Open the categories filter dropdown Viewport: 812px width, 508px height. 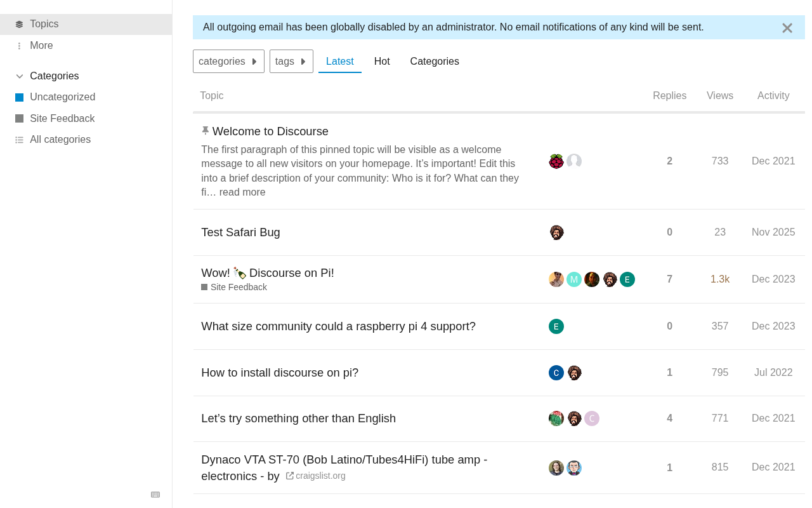pos(228,62)
